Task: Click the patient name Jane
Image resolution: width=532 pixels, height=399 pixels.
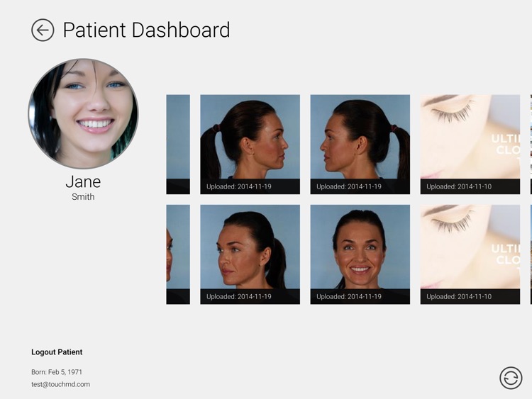Action: [83, 181]
